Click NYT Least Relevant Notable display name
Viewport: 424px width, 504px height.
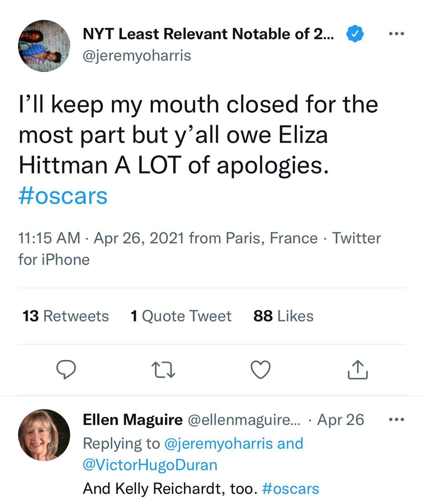click(208, 34)
